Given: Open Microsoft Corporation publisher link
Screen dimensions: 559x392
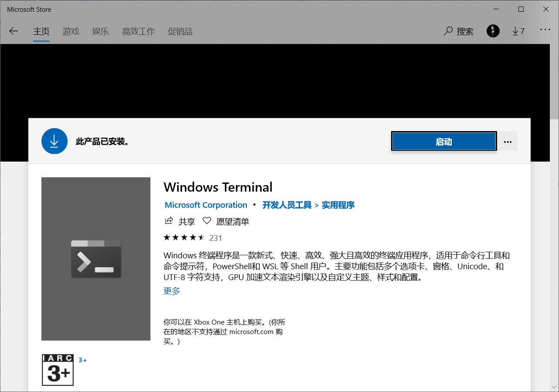Looking at the screenshot, I should coord(206,205).
